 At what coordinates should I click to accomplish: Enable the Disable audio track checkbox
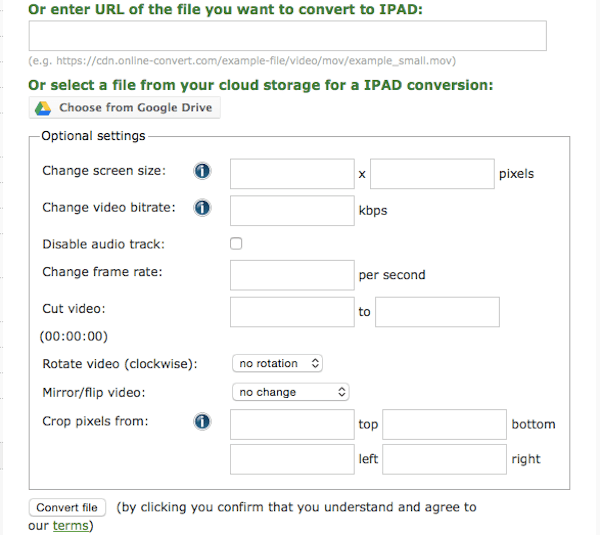tap(236, 243)
